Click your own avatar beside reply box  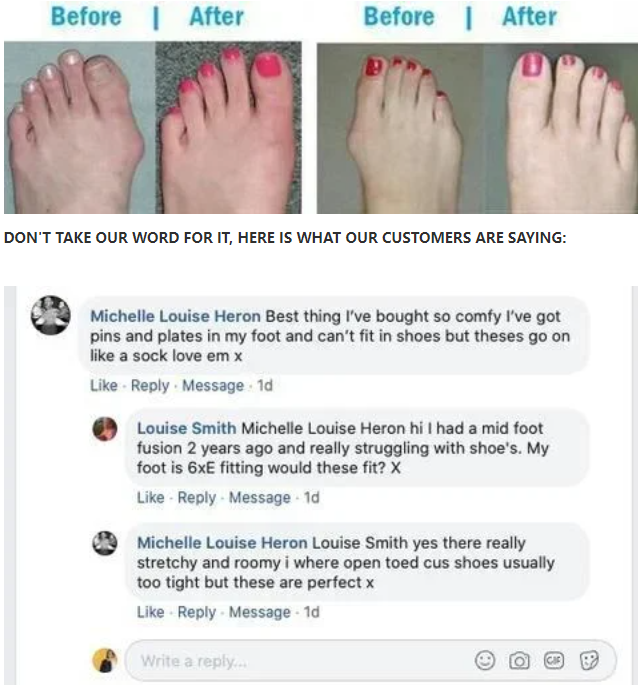(105, 660)
